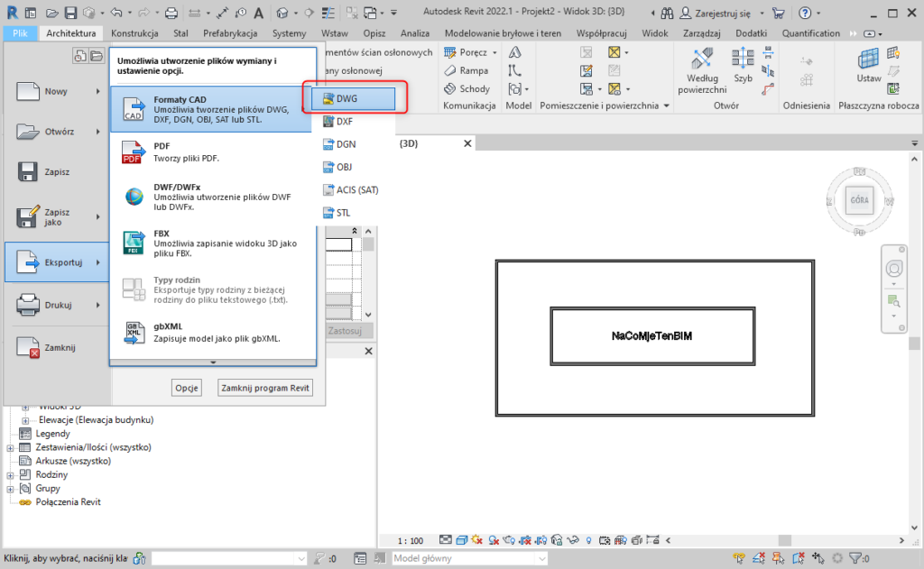Open the 1:100 view scale selector
Viewport: 924px width, 569px height.
411,540
